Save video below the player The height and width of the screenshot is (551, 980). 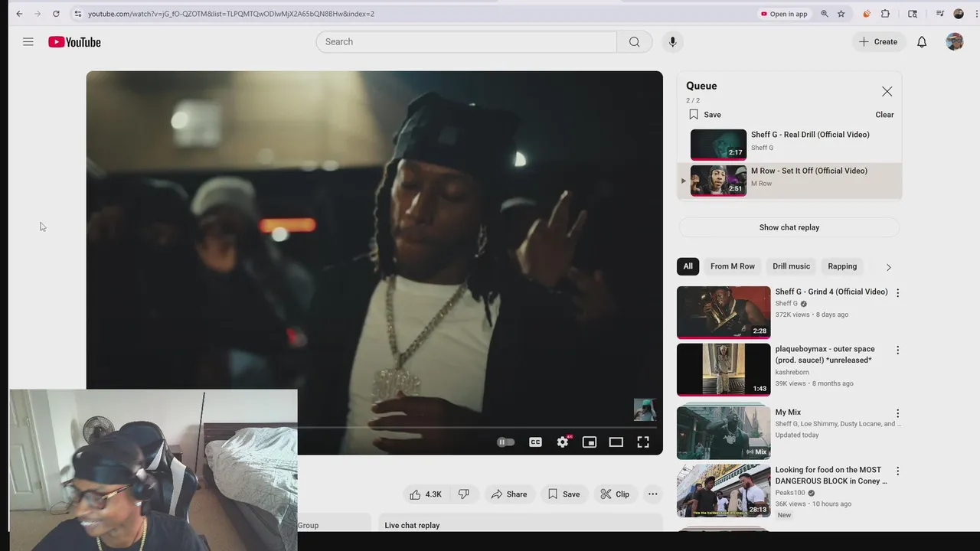pyautogui.click(x=563, y=494)
